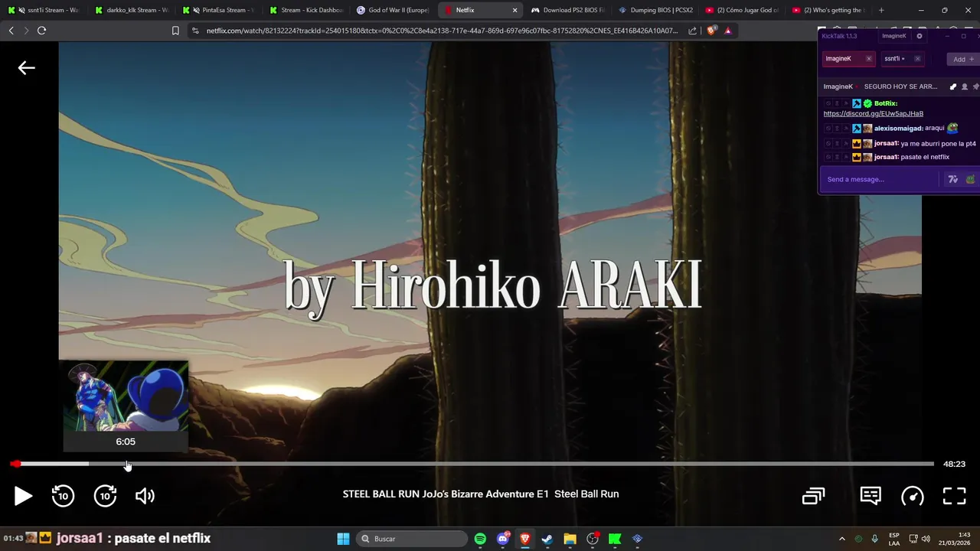Enter fullscreen mode in Netflix player
This screenshot has height=551, width=980.
click(x=954, y=496)
